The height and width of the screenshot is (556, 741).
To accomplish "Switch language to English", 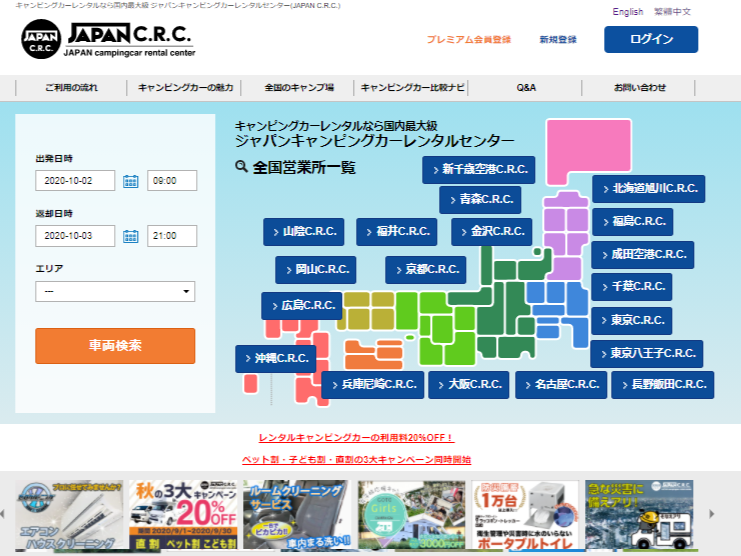I will [x=627, y=12].
